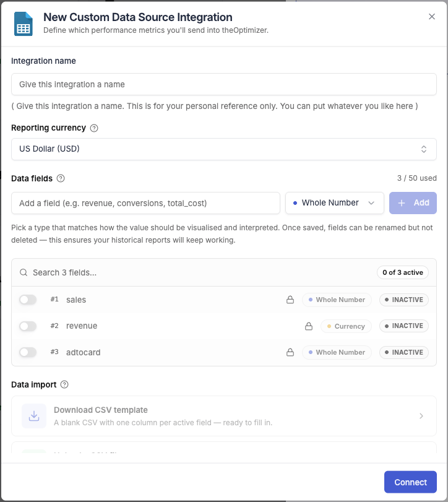Click the Download CSV template title
The height and width of the screenshot is (502, 448).
click(x=101, y=410)
